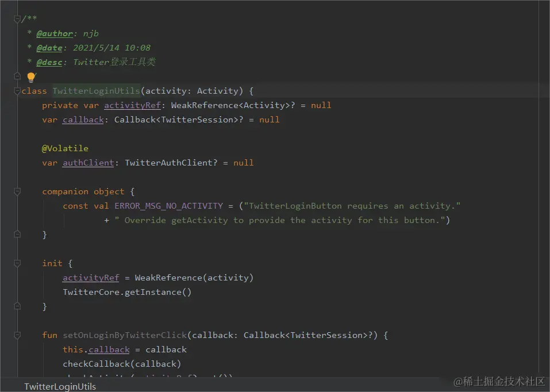Click null on the activityRef declaration line
Image resolution: width=550 pixels, height=392 pixels.
(x=321, y=105)
